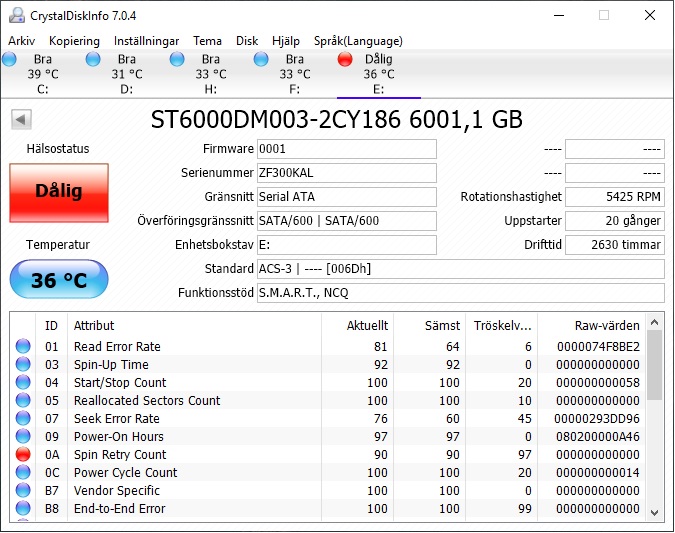Click the red status icon of Spin Retry Count

(x=23, y=455)
